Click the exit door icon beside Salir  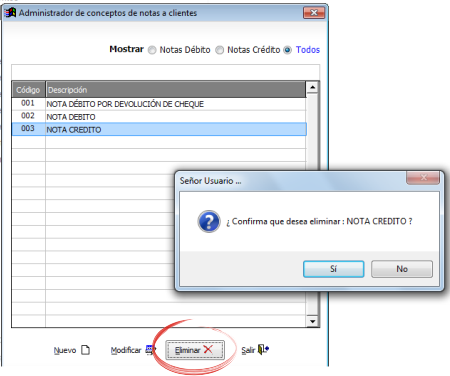pos(263,349)
